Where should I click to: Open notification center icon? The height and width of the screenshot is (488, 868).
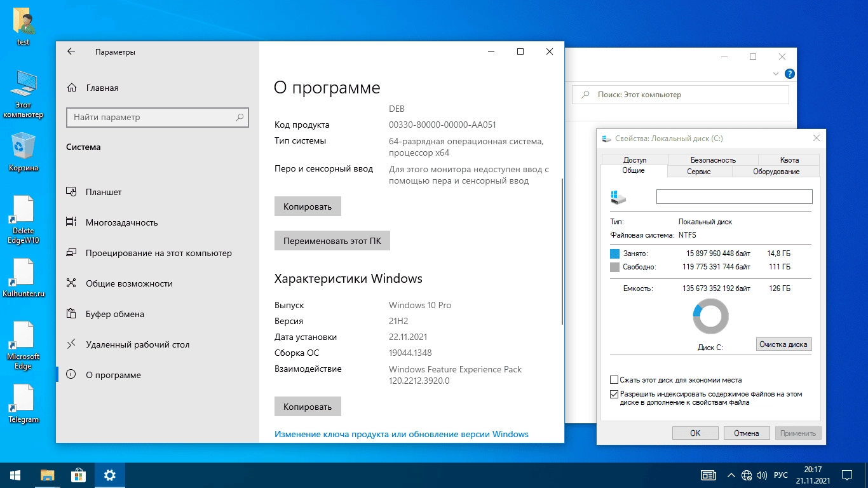coord(848,475)
